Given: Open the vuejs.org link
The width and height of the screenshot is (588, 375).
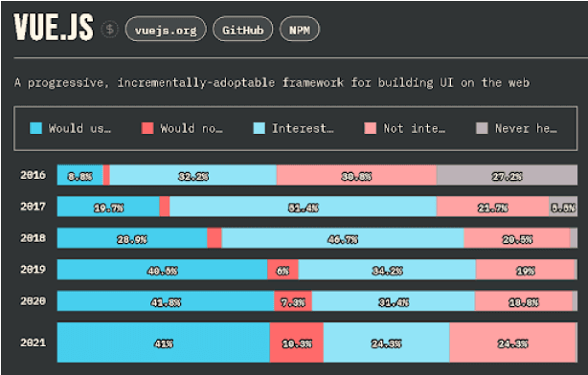Looking at the screenshot, I should click(166, 30).
